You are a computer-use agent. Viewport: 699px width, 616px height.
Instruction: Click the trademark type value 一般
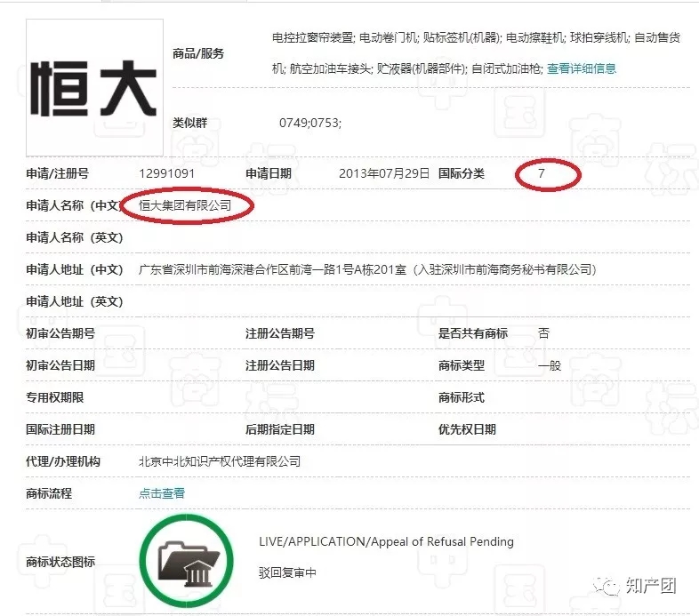tap(550, 366)
